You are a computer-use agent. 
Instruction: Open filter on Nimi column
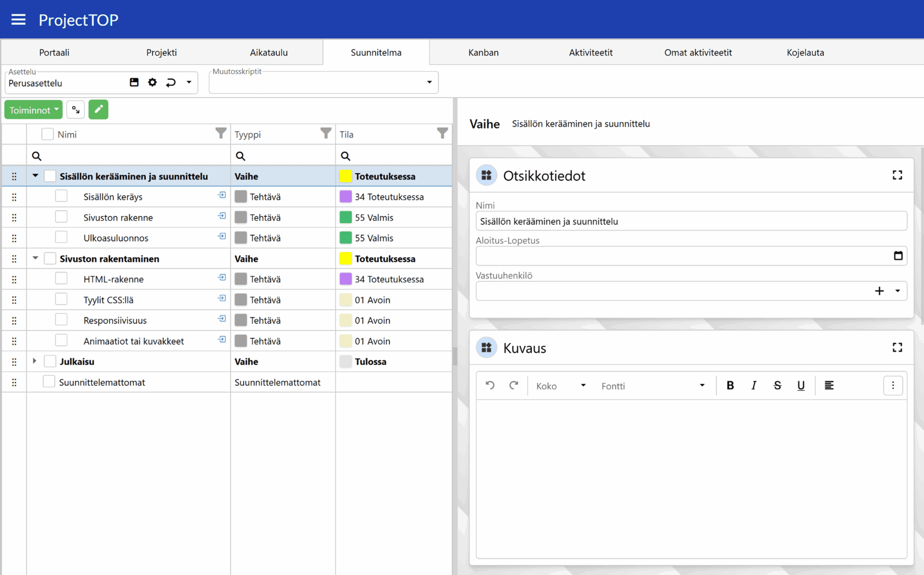click(221, 133)
